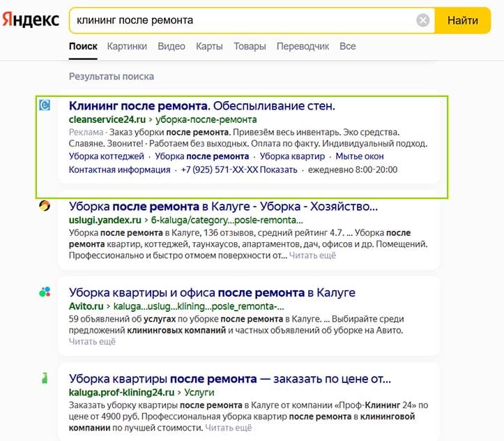Open the 'Услуги' breadcrumb link
The height and width of the screenshot is (441, 504).
[199, 393]
